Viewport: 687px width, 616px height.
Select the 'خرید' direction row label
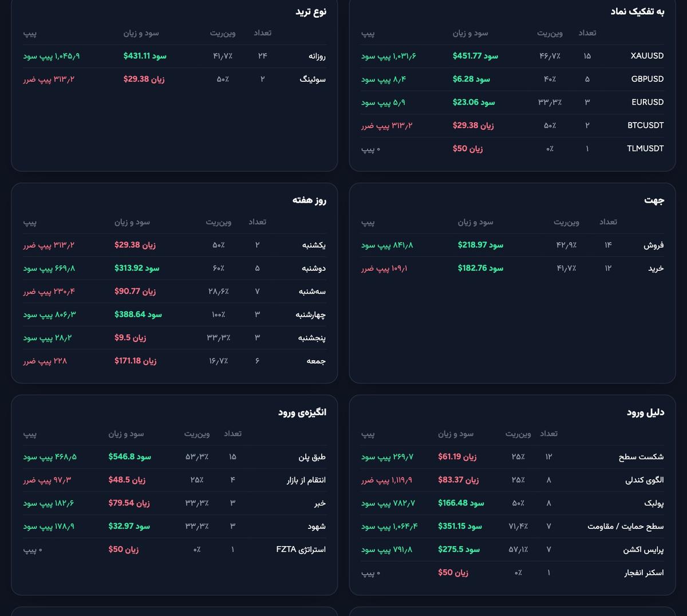[x=656, y=268]
